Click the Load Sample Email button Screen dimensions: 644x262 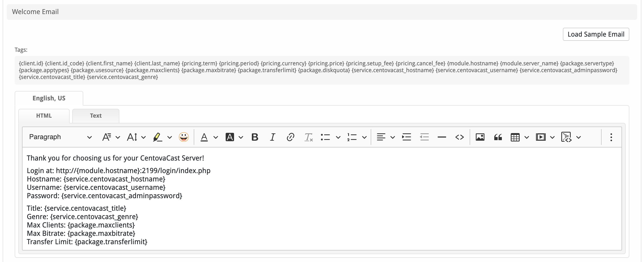pos(596,34)
